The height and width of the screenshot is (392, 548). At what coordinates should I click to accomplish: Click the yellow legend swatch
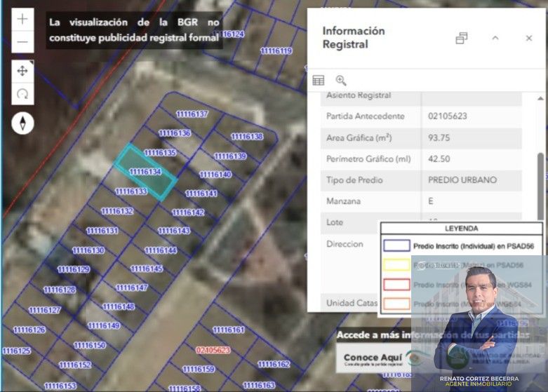point(396,265)
